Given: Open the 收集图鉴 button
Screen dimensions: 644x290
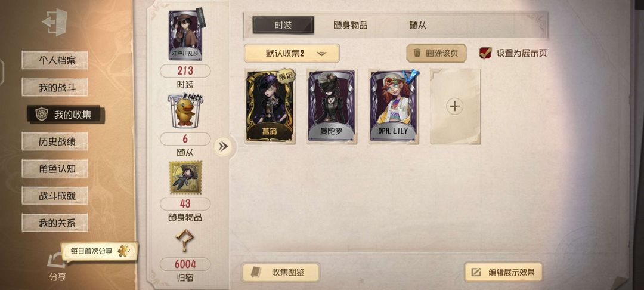Looking at the screenshot, I should 280,272.
